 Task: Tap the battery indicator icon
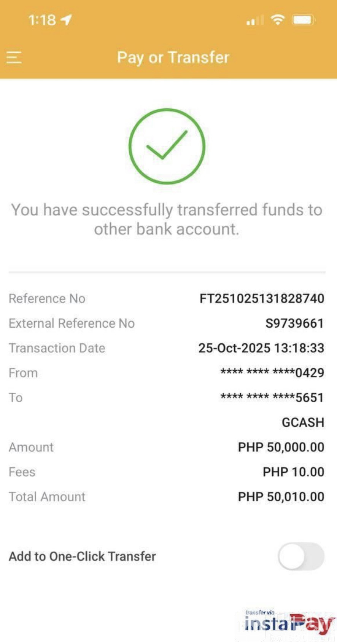[x=303, y=20]
